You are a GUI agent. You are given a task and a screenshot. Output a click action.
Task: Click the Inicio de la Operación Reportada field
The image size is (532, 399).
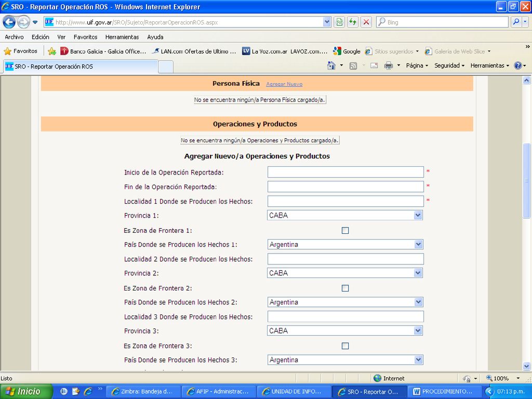[x=345, y=172]
